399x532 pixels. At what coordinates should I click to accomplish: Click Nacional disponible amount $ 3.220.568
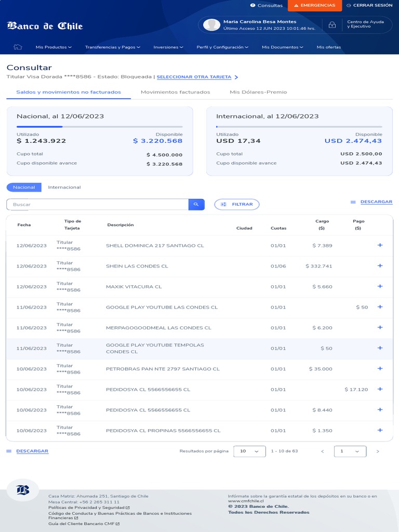[158, 141]
